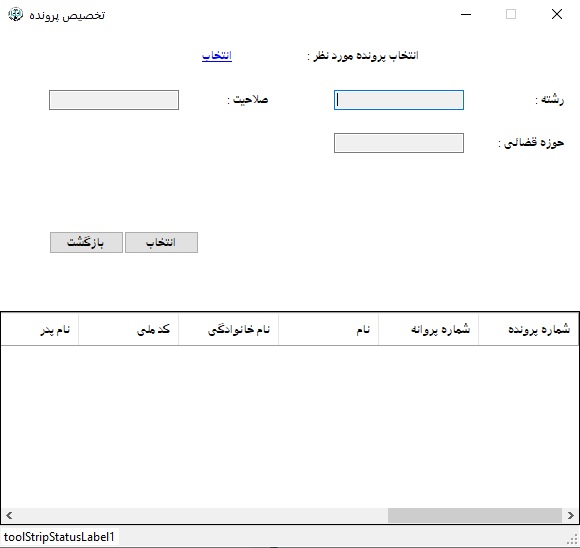Click the blue انتخاب hyperlink
Image resolution: width=580 pixels, height=548 pixels.
(217, 56)
